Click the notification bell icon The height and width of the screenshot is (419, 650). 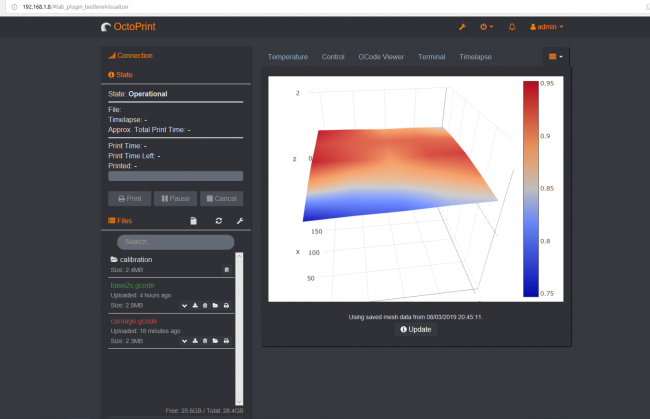coord(513,27)
